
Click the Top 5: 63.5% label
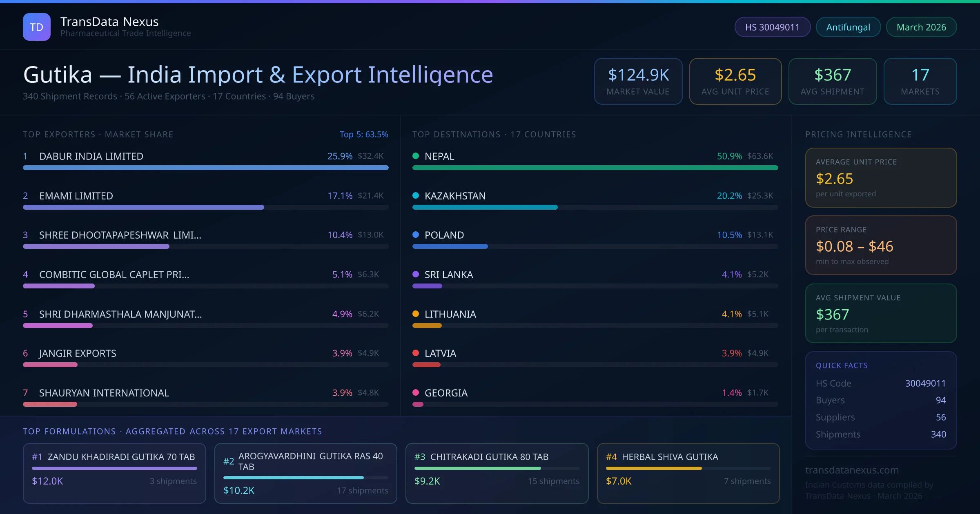click(x=363, y=134)
